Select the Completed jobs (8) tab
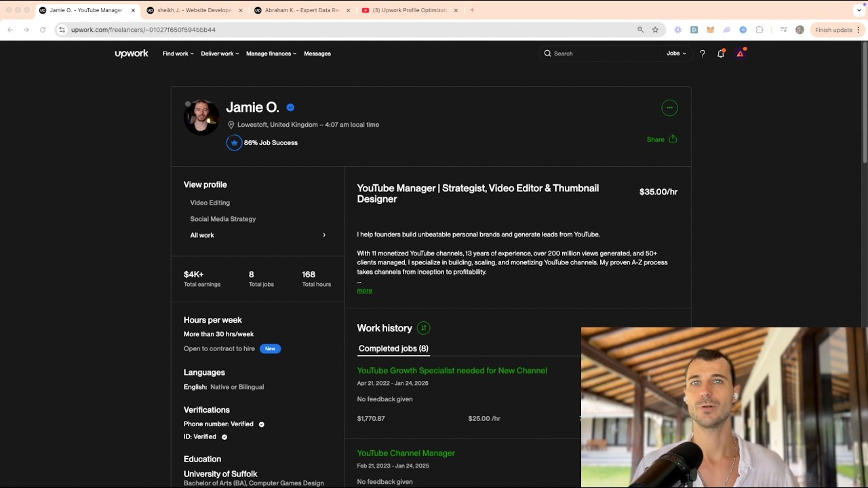 (393, 348)
